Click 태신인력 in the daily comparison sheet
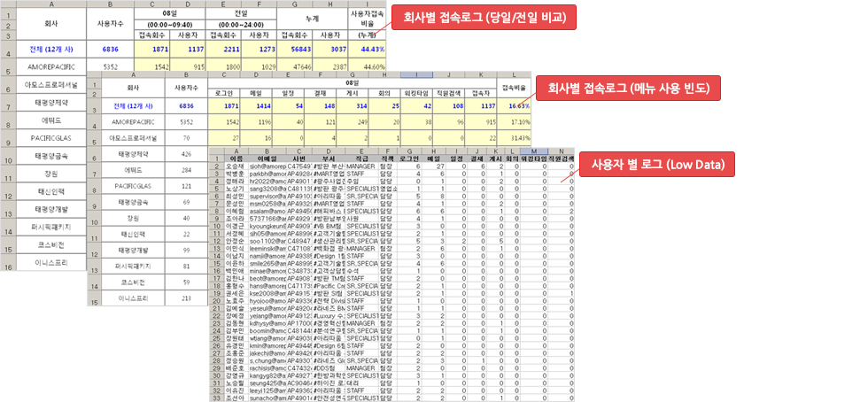 [50, 192]
